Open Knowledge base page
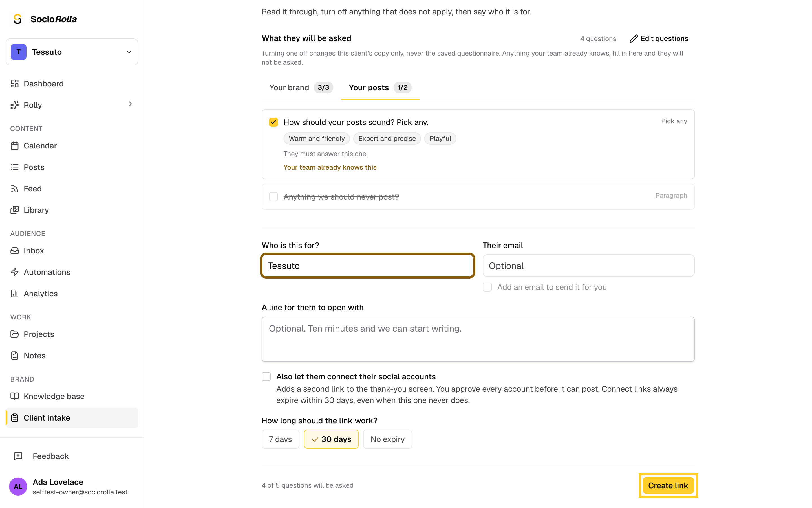This screenshot has height=508, width=812. 72,397
